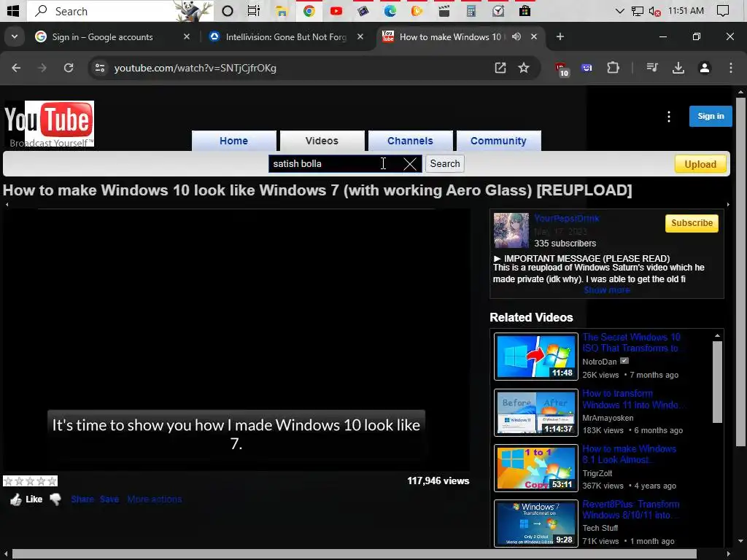Open The Secret Windows 10 ISO video thumbnail
747x560 pixels.
(536, 357)
